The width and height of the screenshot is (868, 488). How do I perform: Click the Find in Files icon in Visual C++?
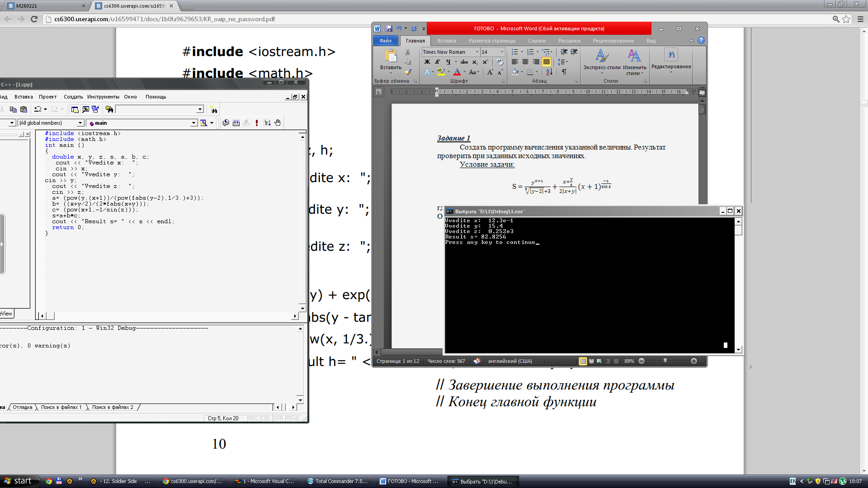click(109, 109)
